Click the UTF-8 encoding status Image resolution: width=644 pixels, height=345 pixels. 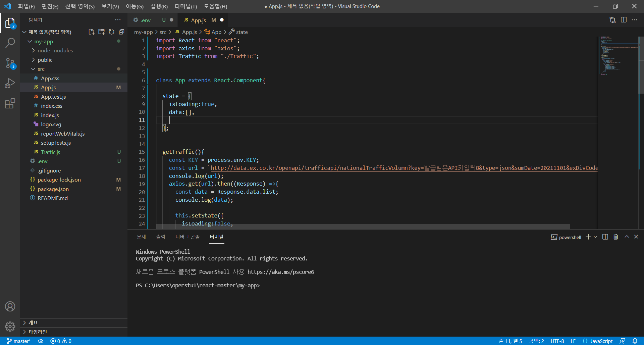pyautogui.click(x=557, y=341)
